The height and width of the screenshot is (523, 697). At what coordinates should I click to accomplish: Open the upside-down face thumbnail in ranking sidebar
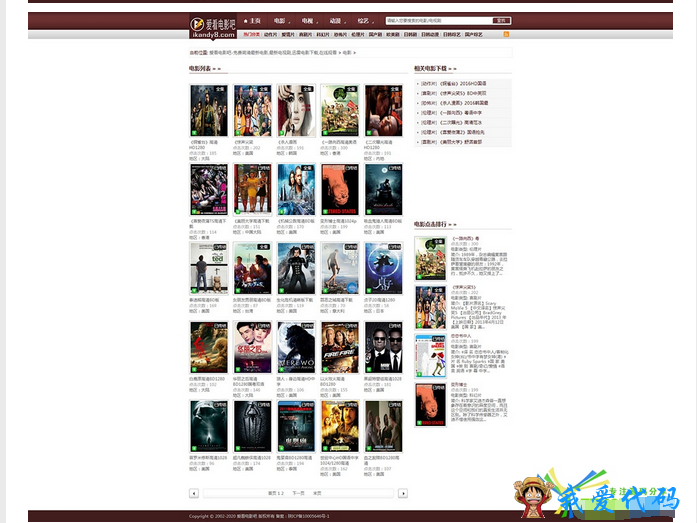point(430,405)
